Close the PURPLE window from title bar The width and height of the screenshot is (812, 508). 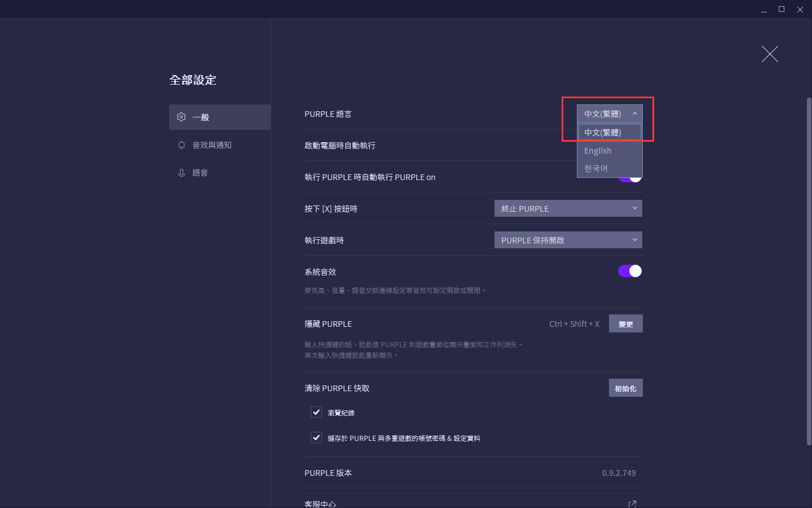tap(800, 10)
